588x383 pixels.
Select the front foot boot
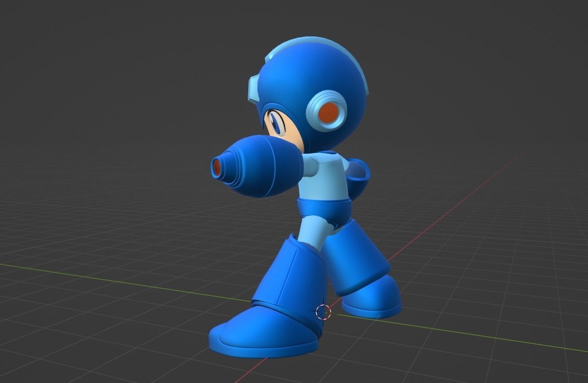click(264, 333)
